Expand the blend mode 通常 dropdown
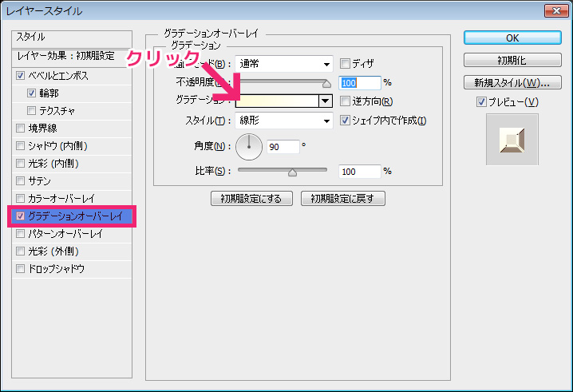 283,64
